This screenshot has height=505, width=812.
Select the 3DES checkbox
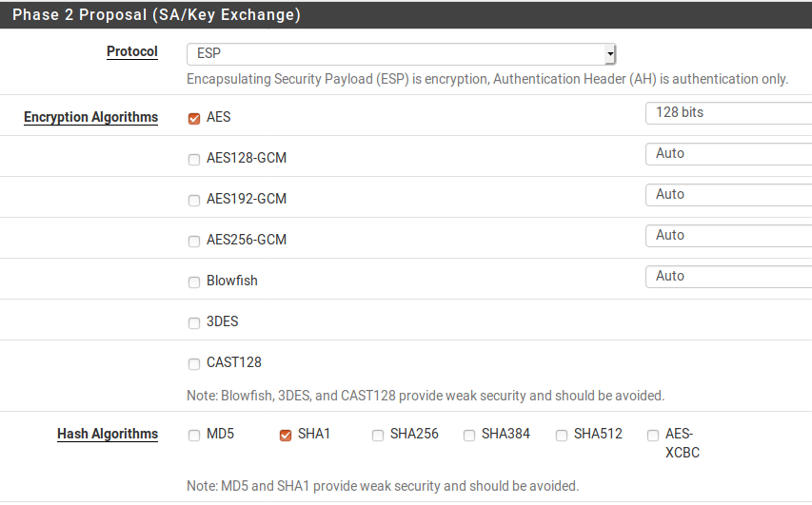194,322
